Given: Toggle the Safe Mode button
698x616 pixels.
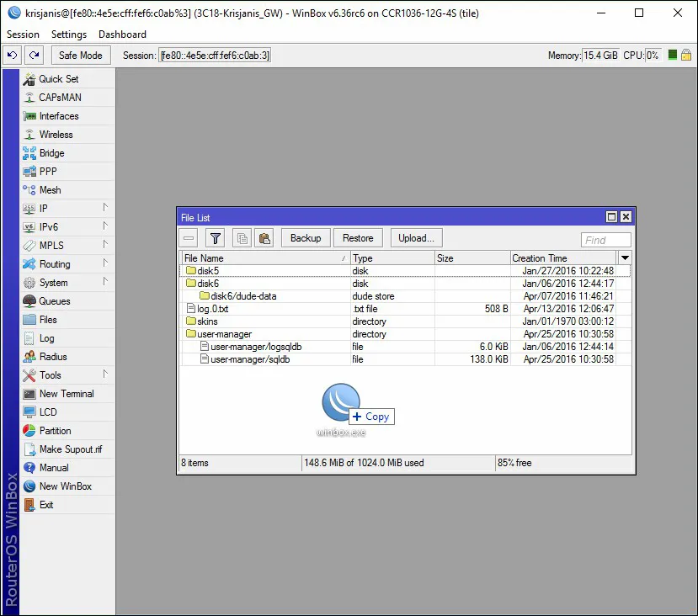Looking at the screenshot, I should 80,56.
